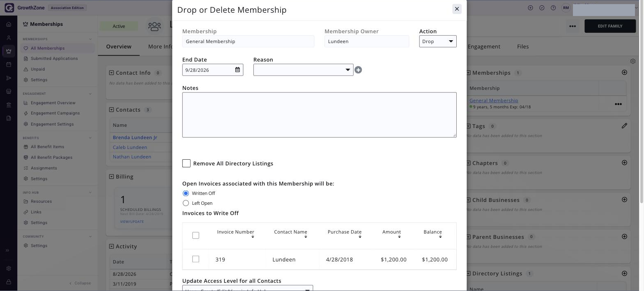Open contact Brenda Lundeen Jr
Screen dimensions: 644x291
[x=135, y=137]
